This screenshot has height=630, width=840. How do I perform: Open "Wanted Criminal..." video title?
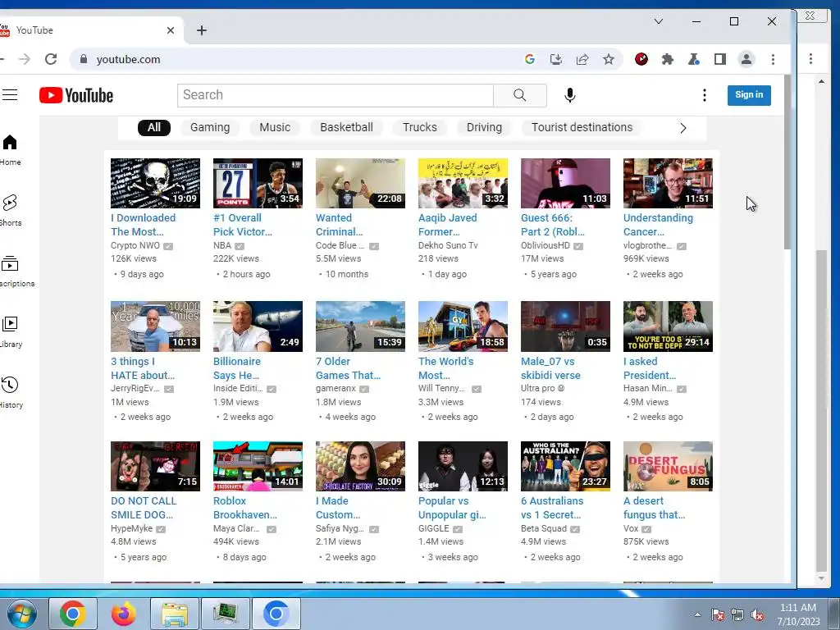click(339, 225)
